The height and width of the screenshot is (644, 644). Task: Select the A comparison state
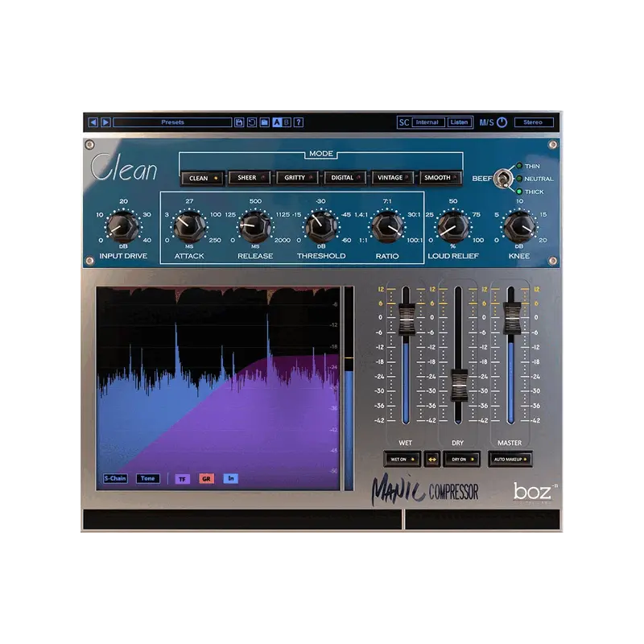[277, 122]
